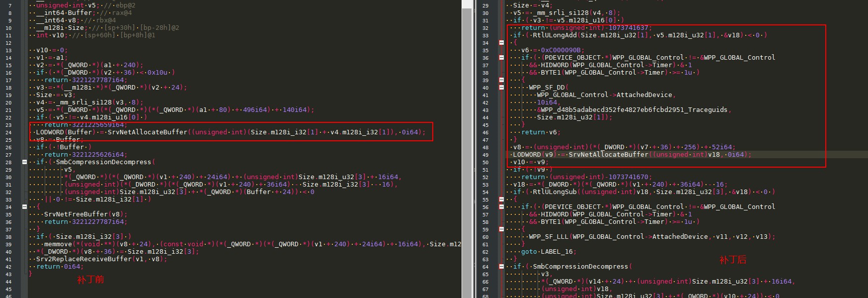Click 'v2 = *(_QWORD *)(a1 + 240);' line
The image size is (868, 298).
89,65
